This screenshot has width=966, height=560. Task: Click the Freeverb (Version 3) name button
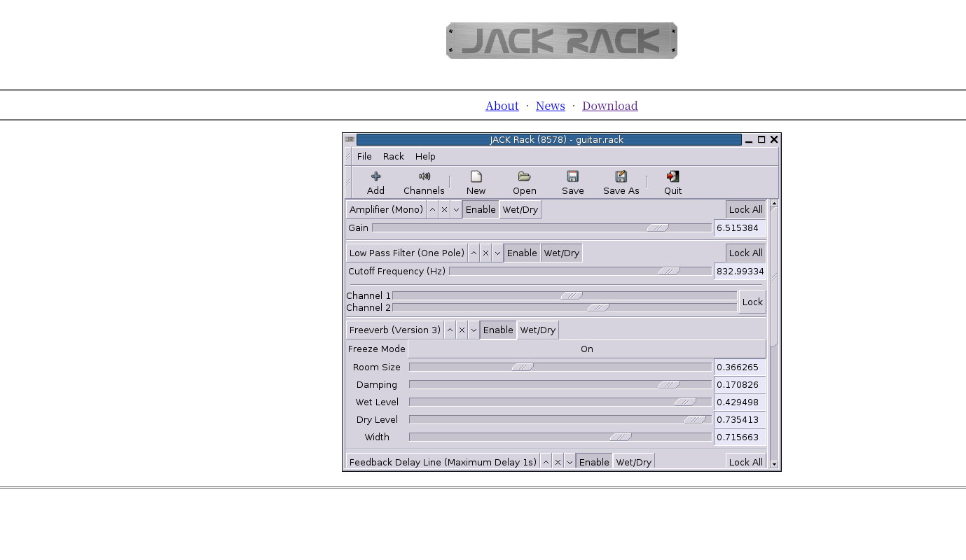(x=395, y=330)
